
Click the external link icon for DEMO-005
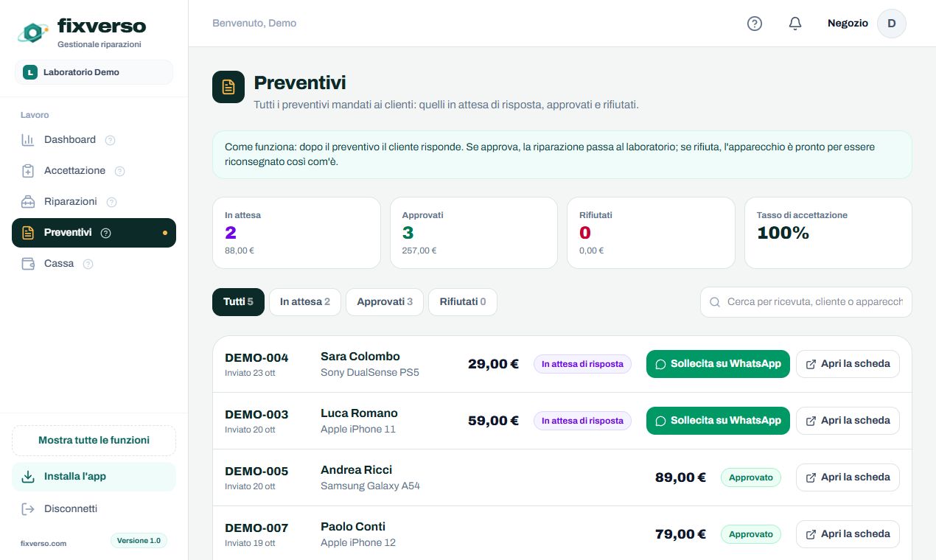[x=811, y=477]
